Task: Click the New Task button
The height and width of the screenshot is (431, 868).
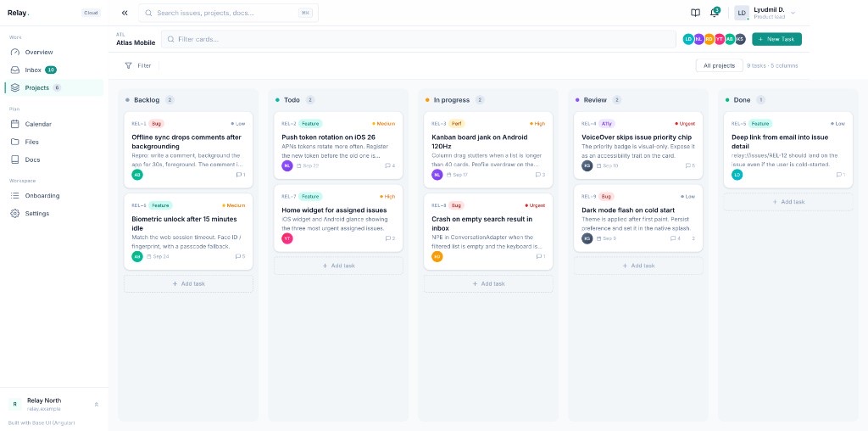Action: [776, 39]
